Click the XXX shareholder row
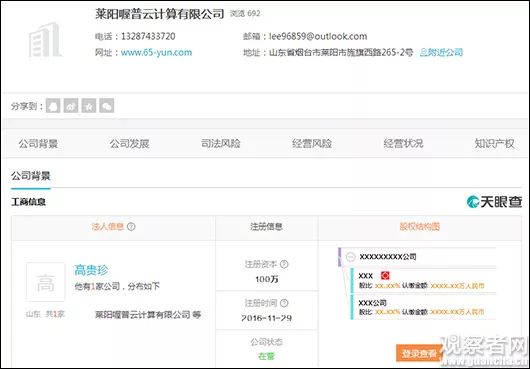The height and width of the screenshot is (369, 530). 424,280
